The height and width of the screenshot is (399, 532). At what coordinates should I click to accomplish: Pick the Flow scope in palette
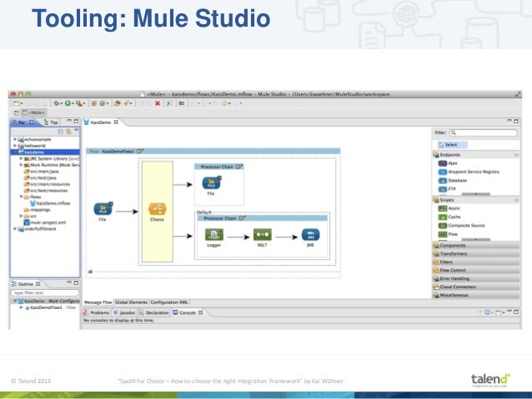[448, 234]
